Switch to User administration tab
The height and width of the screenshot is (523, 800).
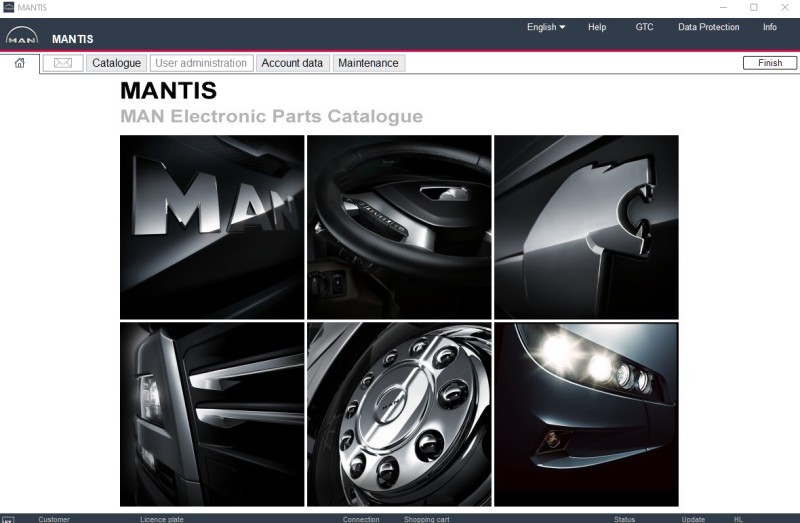tap(201, 63)
